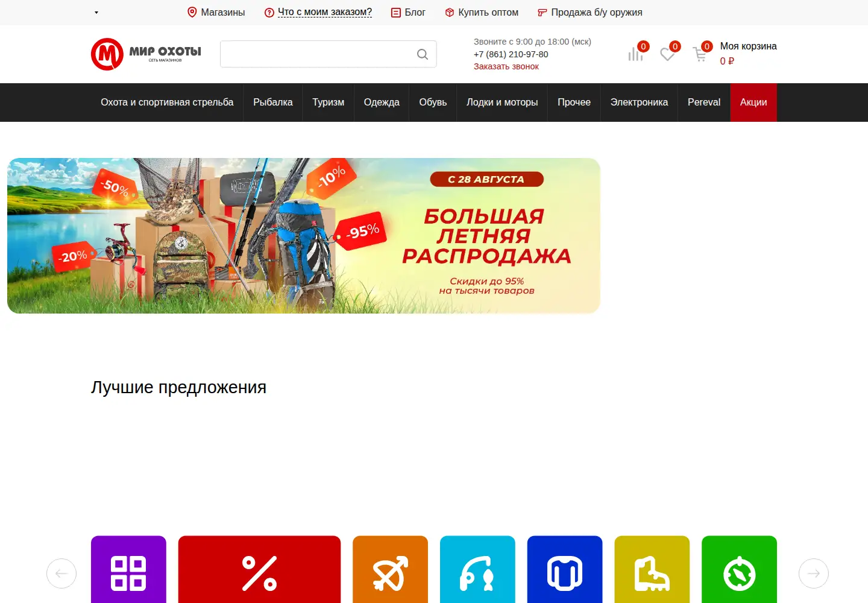Open Продажа б/у оружия link
Screen dimensions: 868x603
click(590, 12)
